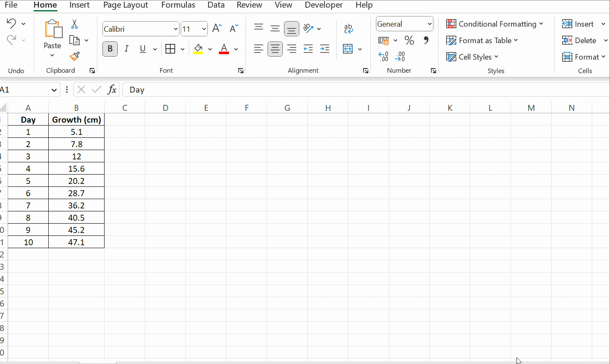Expand the General number format dropdown
Image resolution: width=610 pixels, height=364 pixels.
[x=429, y=24]
